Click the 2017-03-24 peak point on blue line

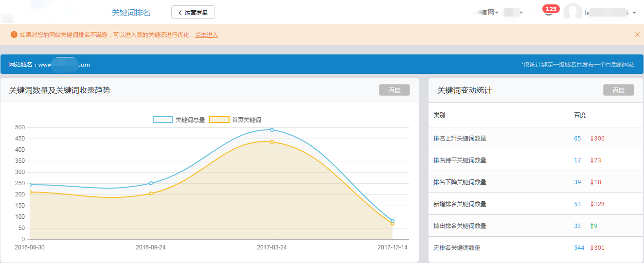[x=272, y=130]
